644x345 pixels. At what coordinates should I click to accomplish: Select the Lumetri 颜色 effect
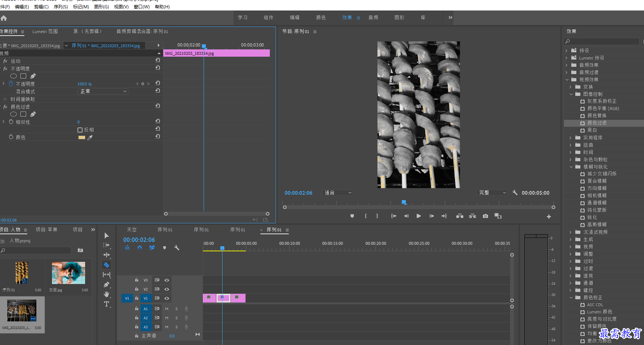(599, 312)
